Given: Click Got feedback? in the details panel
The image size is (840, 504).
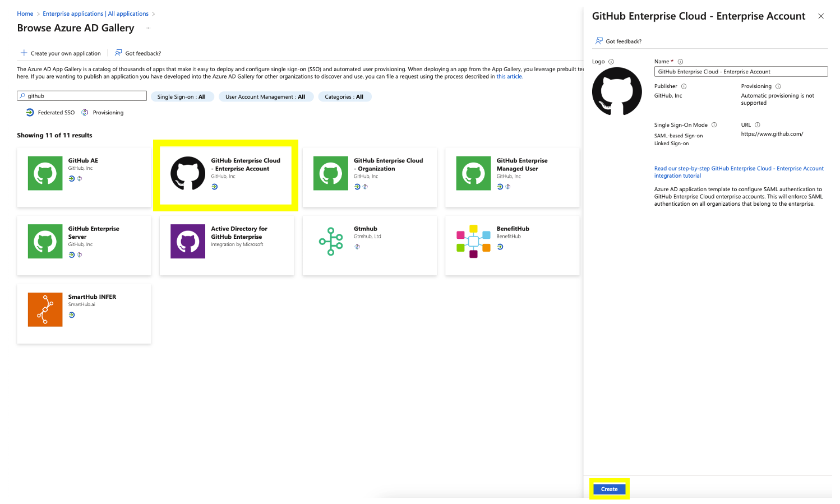Looking at the screenshot, I should 624,41.
